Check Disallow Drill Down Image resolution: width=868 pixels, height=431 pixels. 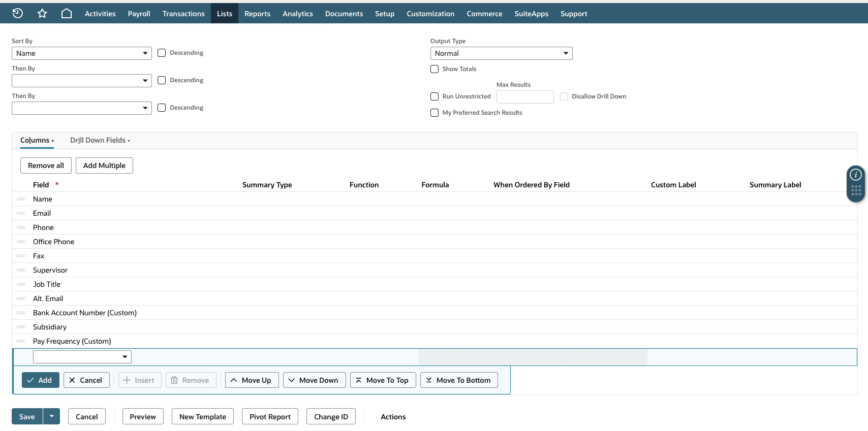tap(564, 96)
